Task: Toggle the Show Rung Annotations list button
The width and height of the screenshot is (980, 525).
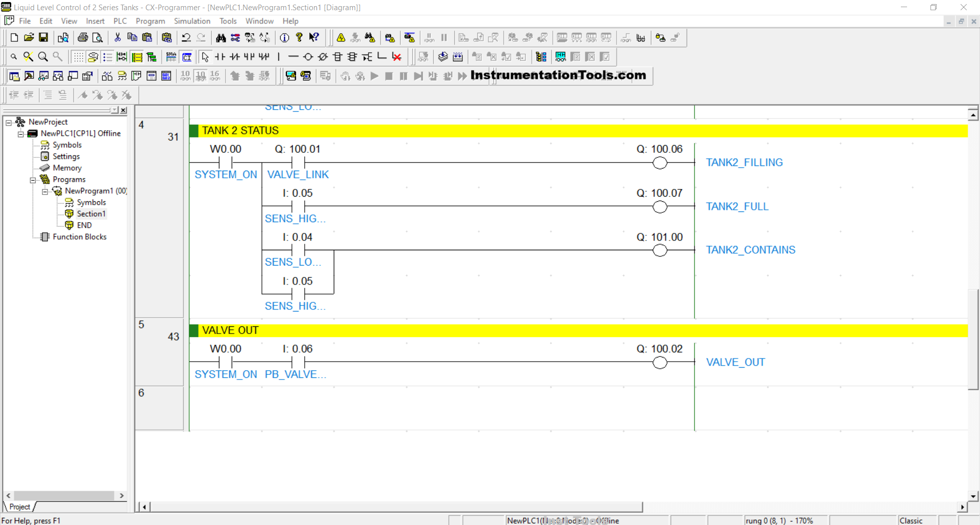Action: 108,57
